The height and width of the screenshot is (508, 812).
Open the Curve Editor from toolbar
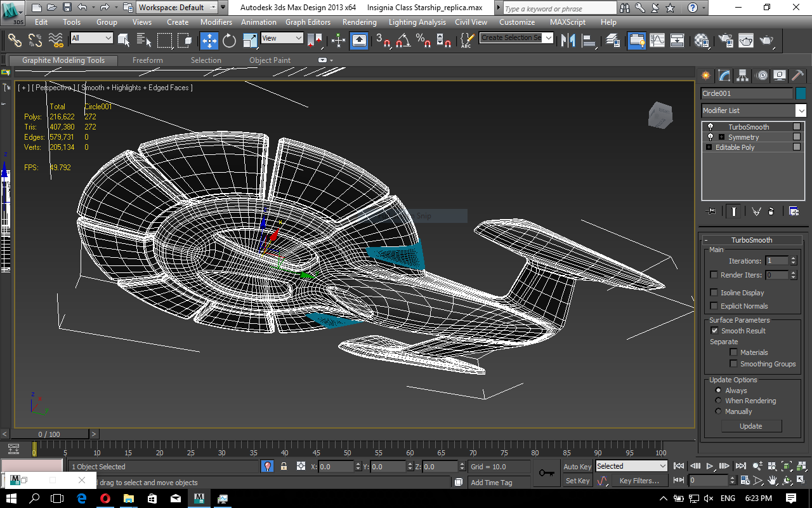click(657, 40)
